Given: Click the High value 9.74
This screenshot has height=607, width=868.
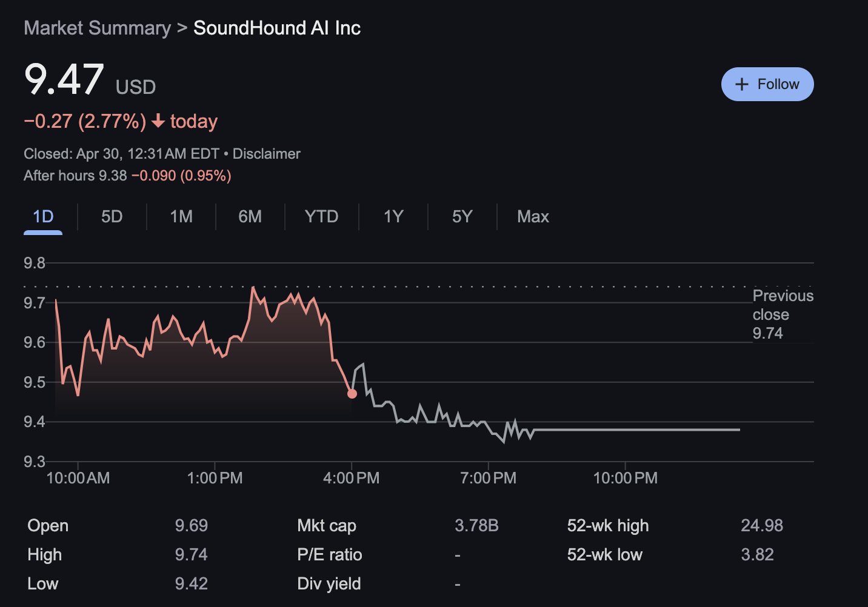Looking at the screenshot, I should point(192,554).
